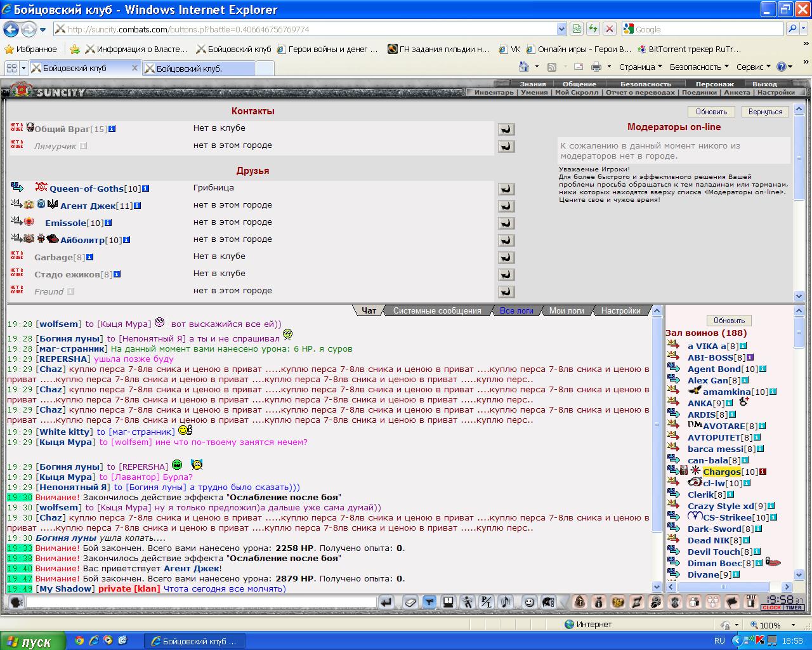Click the browser Stop button

click(x=610, y=29)
